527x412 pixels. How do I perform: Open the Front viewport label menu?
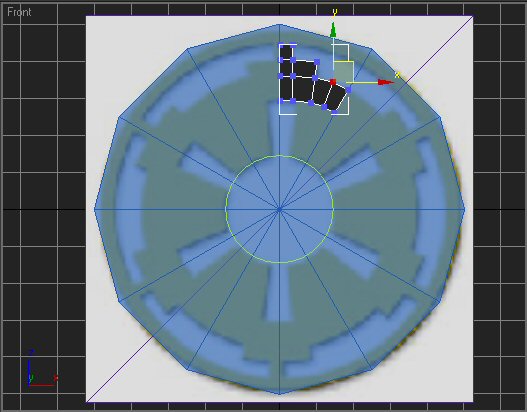coord(19,12)
